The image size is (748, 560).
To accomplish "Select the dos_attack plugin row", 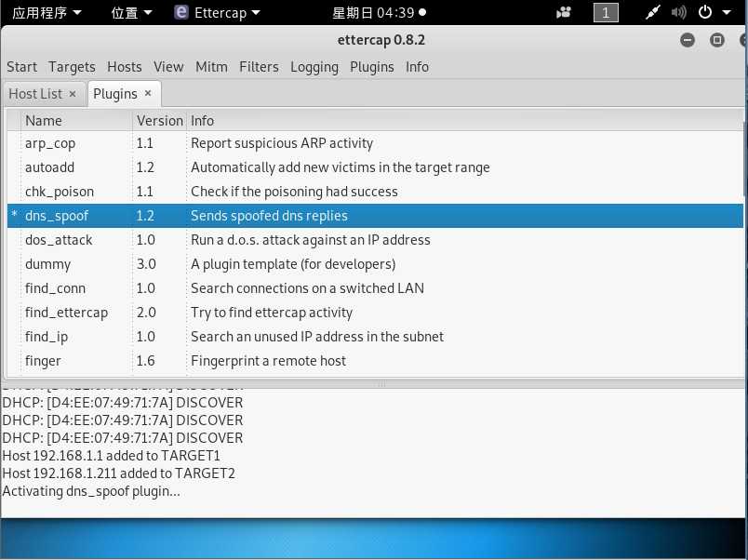I will pos(375,240).
